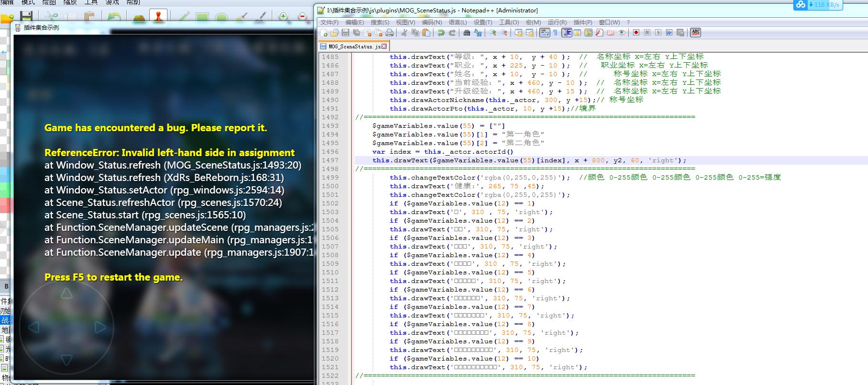Zoom in the map in RPG Maker toolbar
Image resolution: width=868 pixels, height=385 pixels.
284,17
